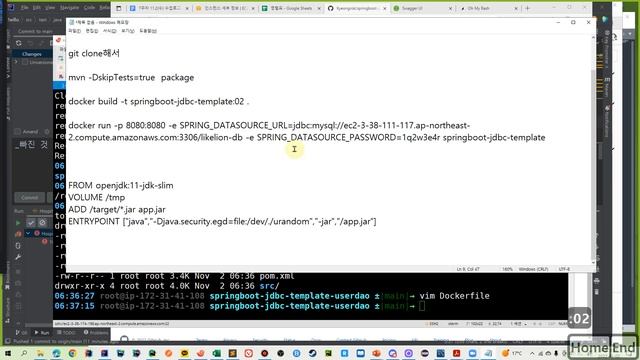Open KakaoTalk from the taskbar
The height and width of the screenshot is (360, 640).
click(x=184, y=353)
